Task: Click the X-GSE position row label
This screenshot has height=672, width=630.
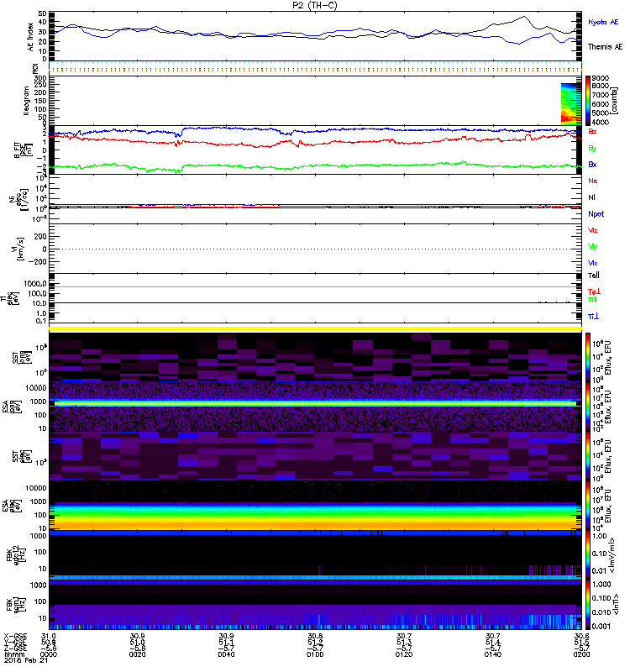Action: [x=15, y=636]
